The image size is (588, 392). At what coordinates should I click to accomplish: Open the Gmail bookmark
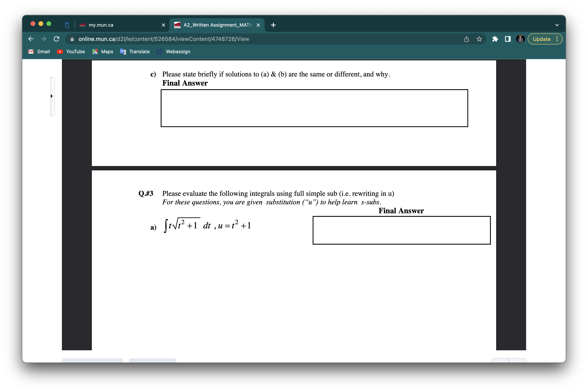(39, 51)
